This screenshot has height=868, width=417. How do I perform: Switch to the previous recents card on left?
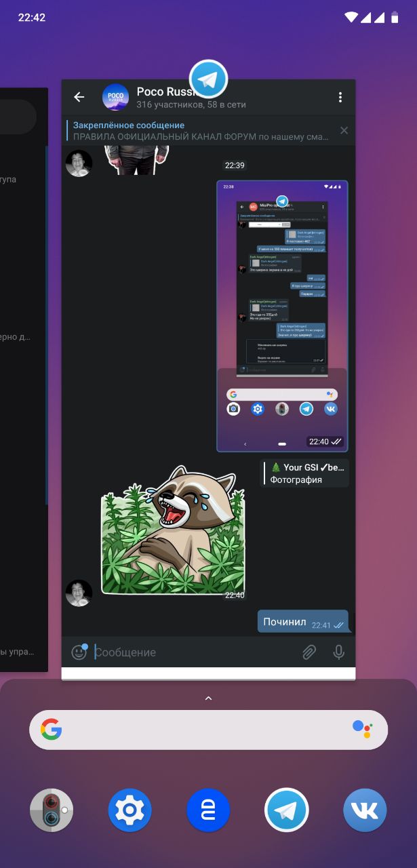click(x=24, y=380)
